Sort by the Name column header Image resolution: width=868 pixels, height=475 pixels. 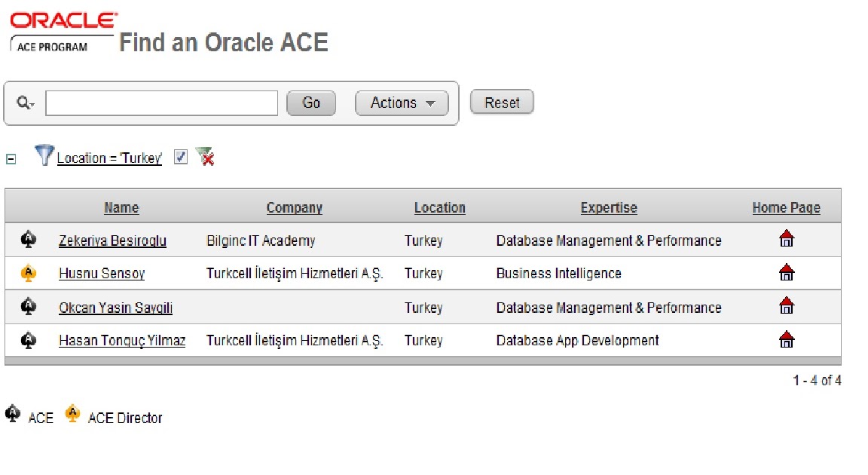tap(121, 208)
